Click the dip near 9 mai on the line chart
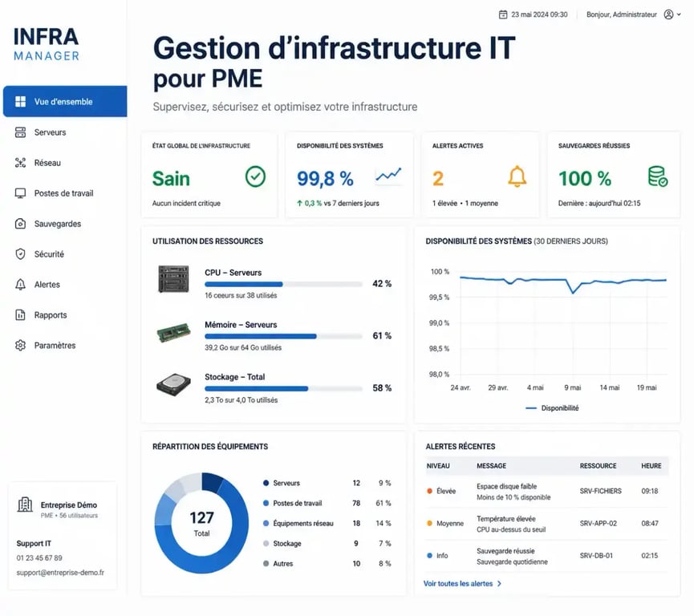The width and height of the screenshot is (694, 616). coord(573,292)
